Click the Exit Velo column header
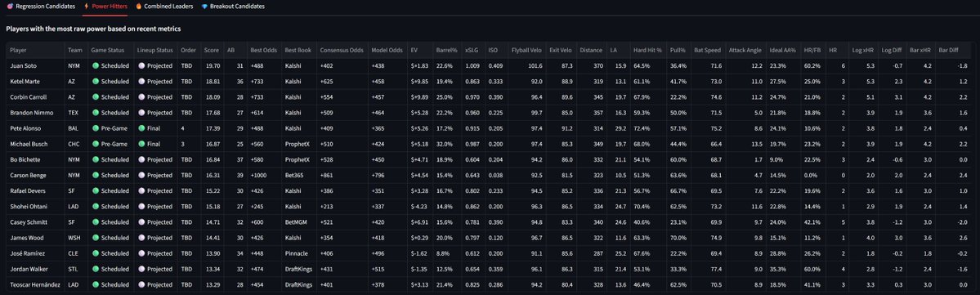This screenshot has width=980, height=295. point(561,50)
